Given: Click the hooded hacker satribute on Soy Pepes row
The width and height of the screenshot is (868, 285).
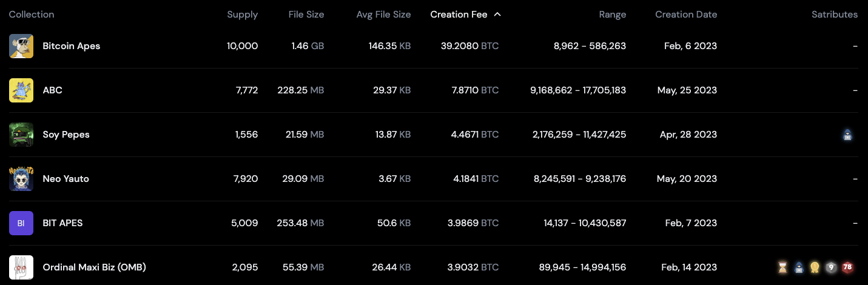Looking at the screenshot, I should [x=848, y=135].
